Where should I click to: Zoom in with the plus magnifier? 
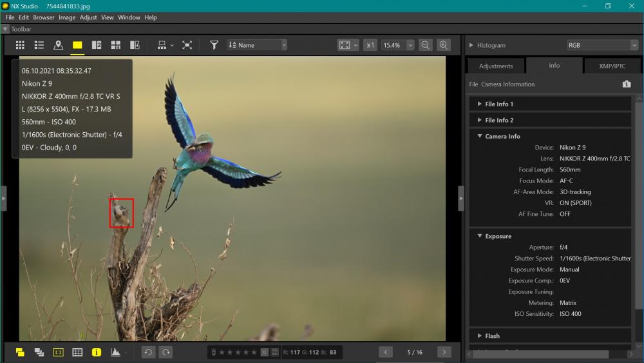(444, 45)
